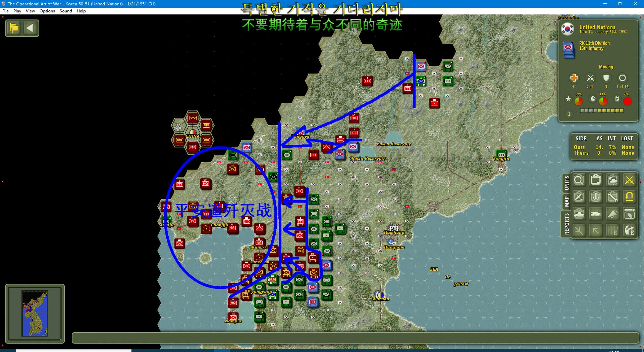The height and width of the screenshot is (352, 644).
Task: Open the microphone news report icon
Action: click(x=596, y=197)
